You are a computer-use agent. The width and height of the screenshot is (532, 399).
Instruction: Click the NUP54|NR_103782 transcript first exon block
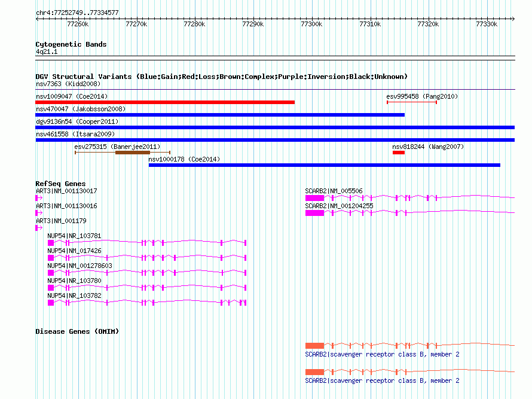[51, 303]
